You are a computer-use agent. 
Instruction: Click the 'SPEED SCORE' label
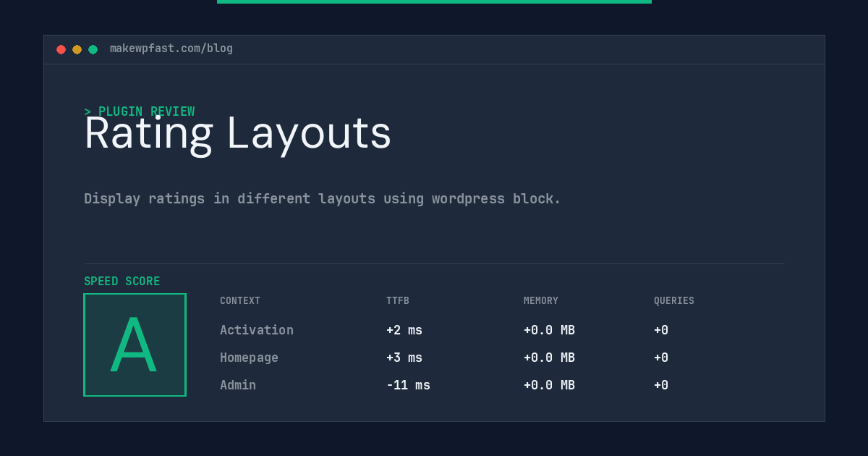tap(122, 282)
